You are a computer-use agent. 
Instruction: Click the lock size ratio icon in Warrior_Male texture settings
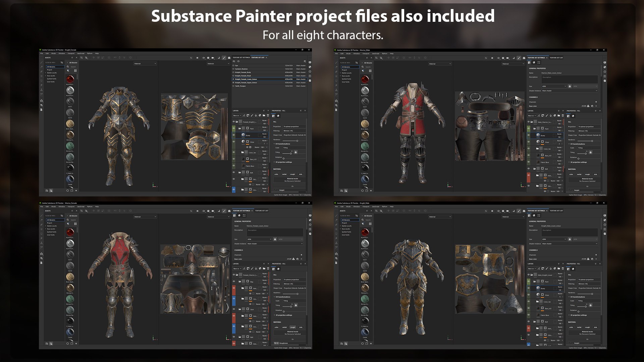pos(570,86)
